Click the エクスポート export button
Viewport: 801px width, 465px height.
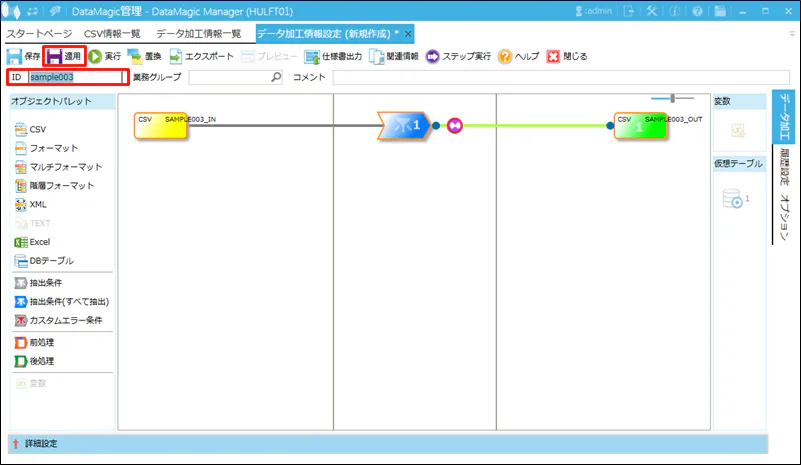coord(201,56)
